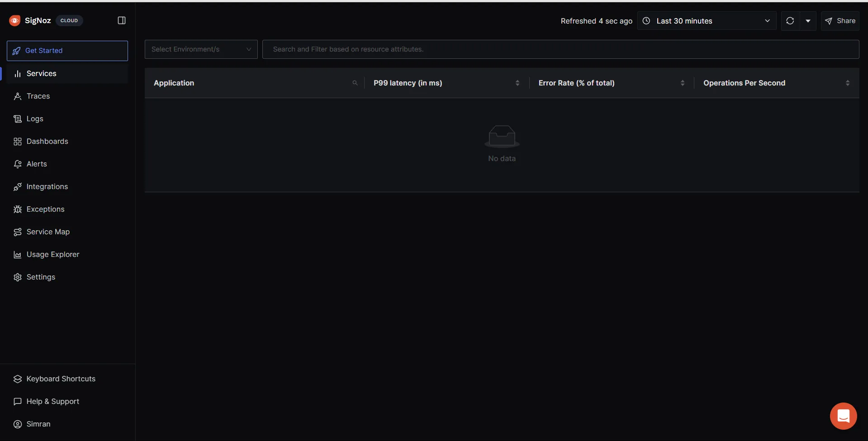Open the Service Map

(x=67, y=232)
